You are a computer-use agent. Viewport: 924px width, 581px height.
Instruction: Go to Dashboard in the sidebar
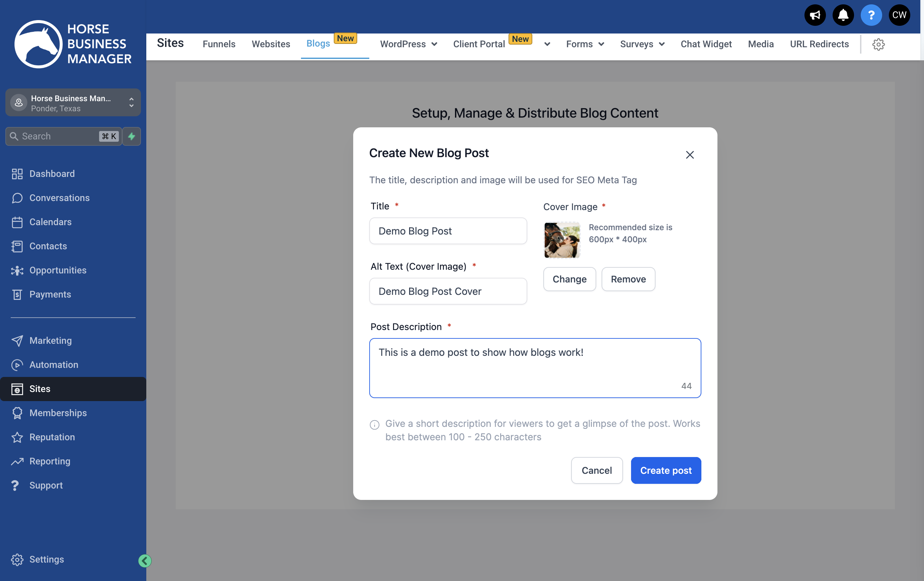[x=52, y=174]
